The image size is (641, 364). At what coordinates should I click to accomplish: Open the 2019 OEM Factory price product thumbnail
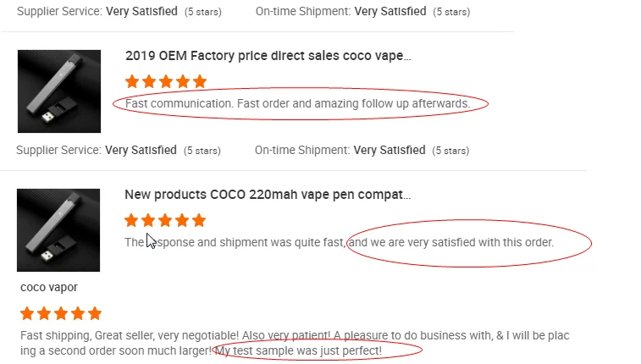59,91
